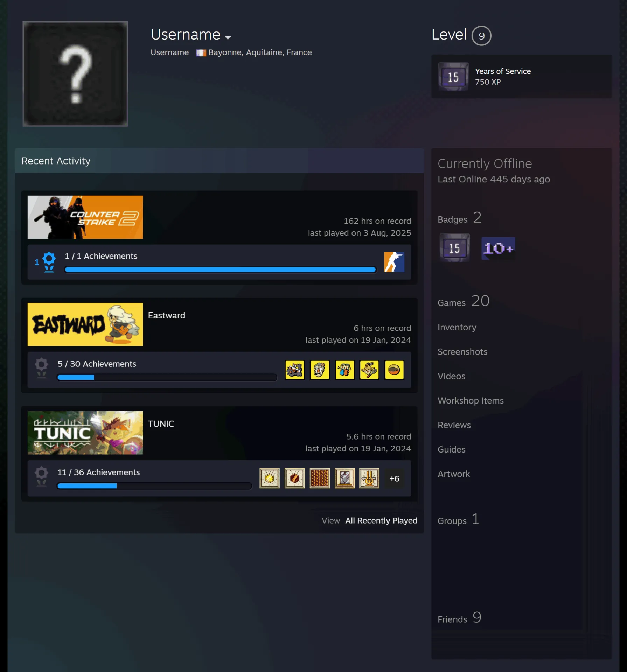
Task: Open 11 / 36 Achievements link
Action: [99, 472]
